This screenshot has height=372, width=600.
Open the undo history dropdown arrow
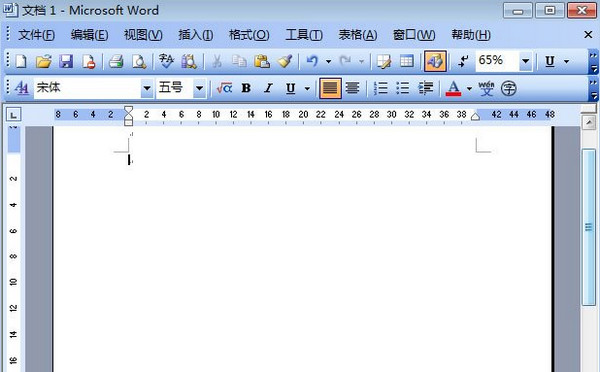click(x=328, y=61)
